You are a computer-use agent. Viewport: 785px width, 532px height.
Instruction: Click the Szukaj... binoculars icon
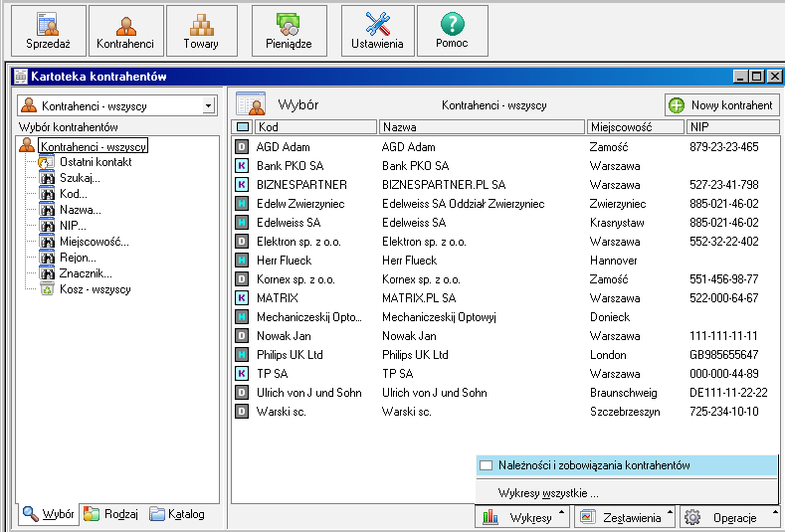click(x=47, y=178)
